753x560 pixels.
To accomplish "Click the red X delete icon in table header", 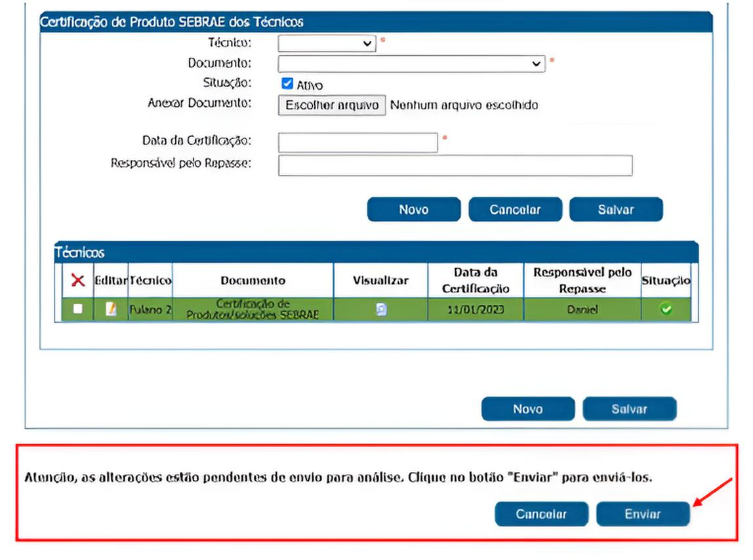I will click(78, 281).
